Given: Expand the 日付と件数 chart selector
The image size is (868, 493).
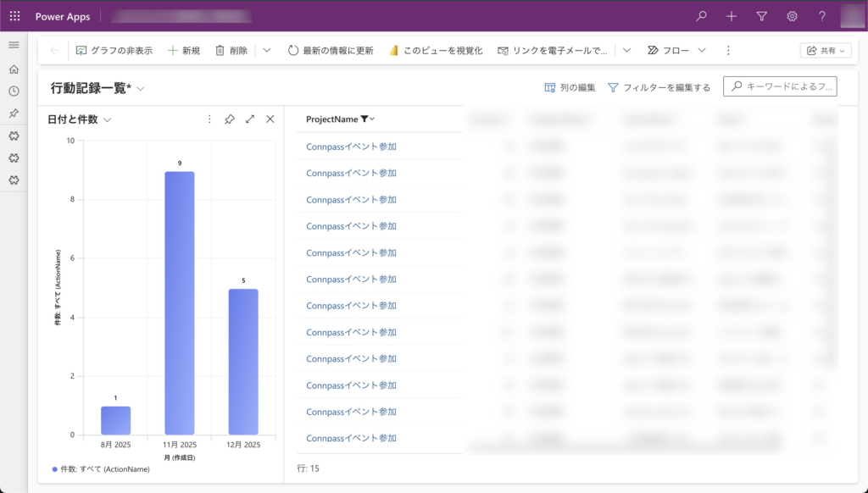Looking at the screenshot, I should click(107, 120).
